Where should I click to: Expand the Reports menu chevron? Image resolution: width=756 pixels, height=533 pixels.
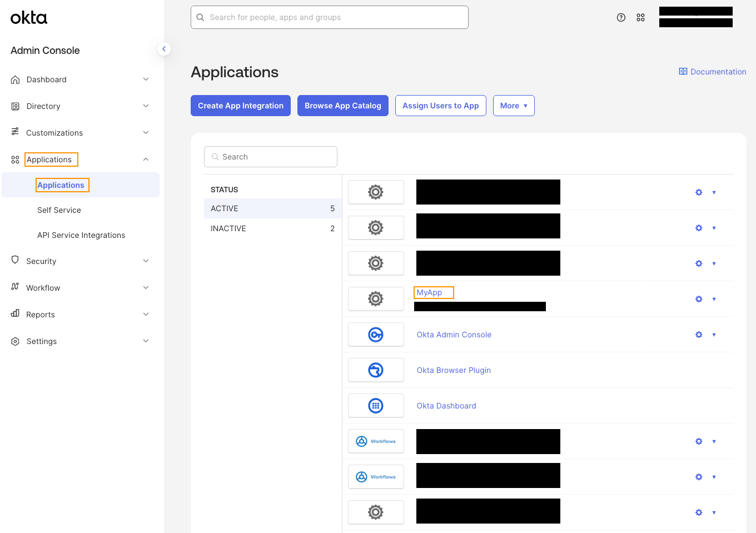(146, 315)
